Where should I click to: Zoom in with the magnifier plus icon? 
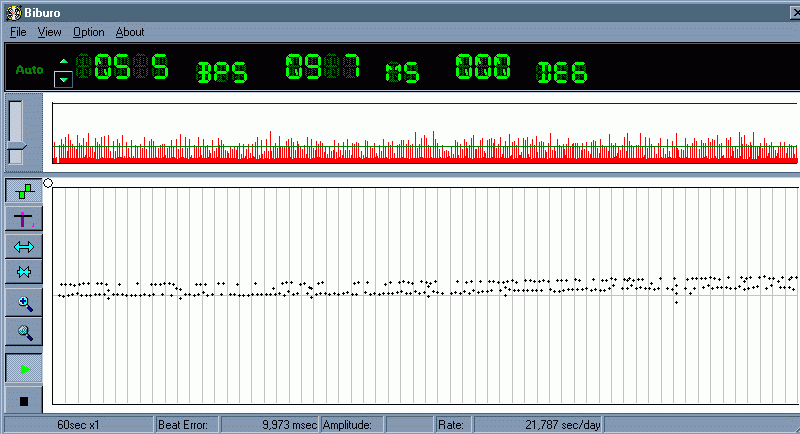(24, 304)
